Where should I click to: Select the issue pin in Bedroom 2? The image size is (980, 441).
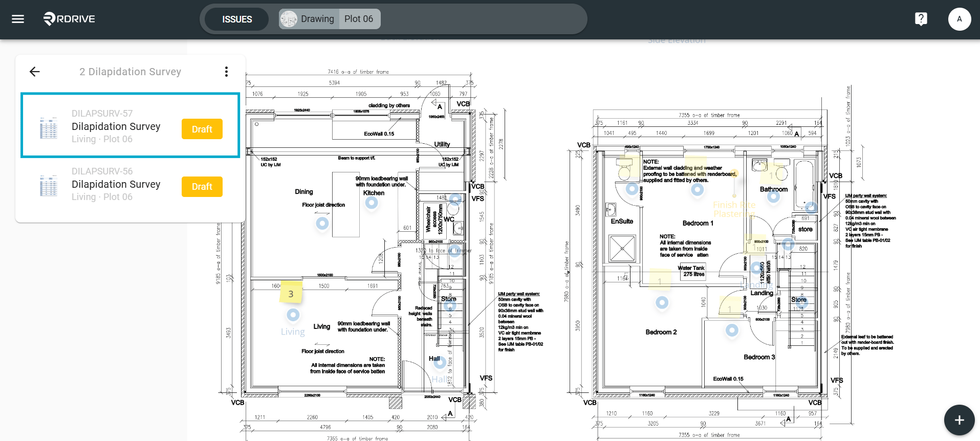(x=662, y=302)
